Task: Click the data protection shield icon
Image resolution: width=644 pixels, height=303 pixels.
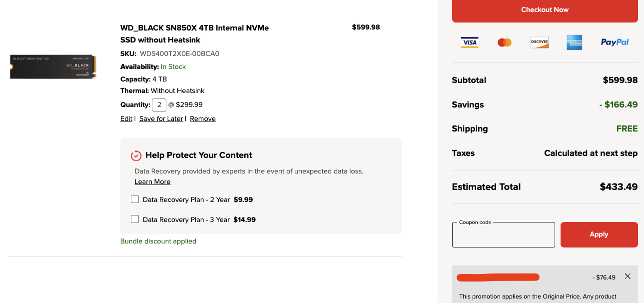Action: tap(136, 155)
